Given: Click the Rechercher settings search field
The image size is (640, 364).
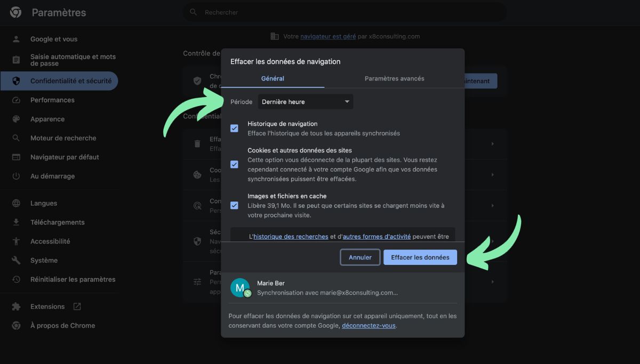Looking at the screenshot, I should point(345,12).
